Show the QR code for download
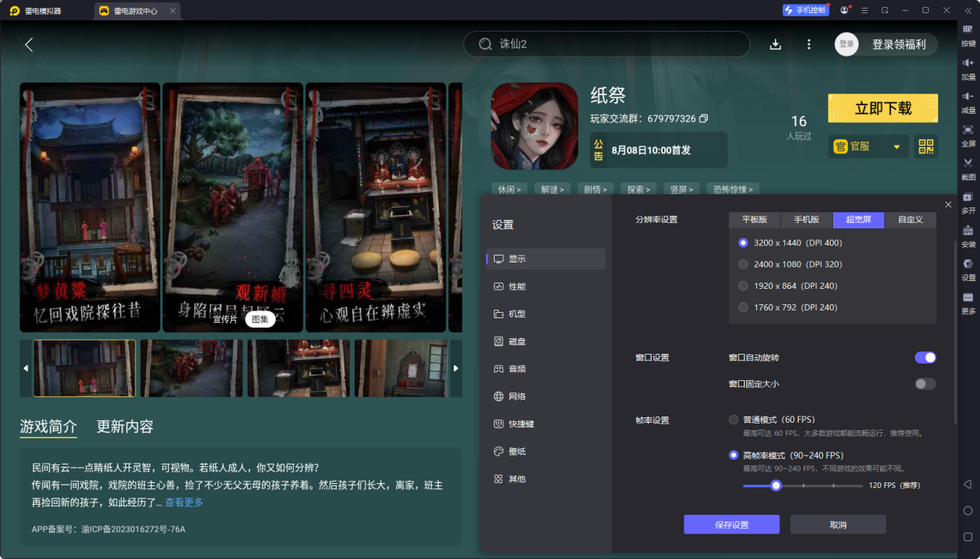The image size is (980, 559). [927, 146]
